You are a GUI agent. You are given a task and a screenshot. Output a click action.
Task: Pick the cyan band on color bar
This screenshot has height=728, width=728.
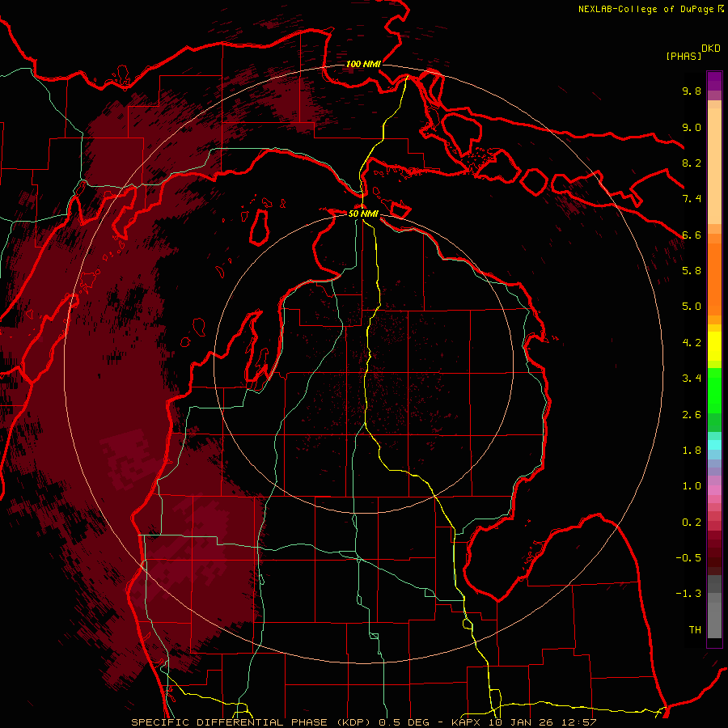click(714, 445)
